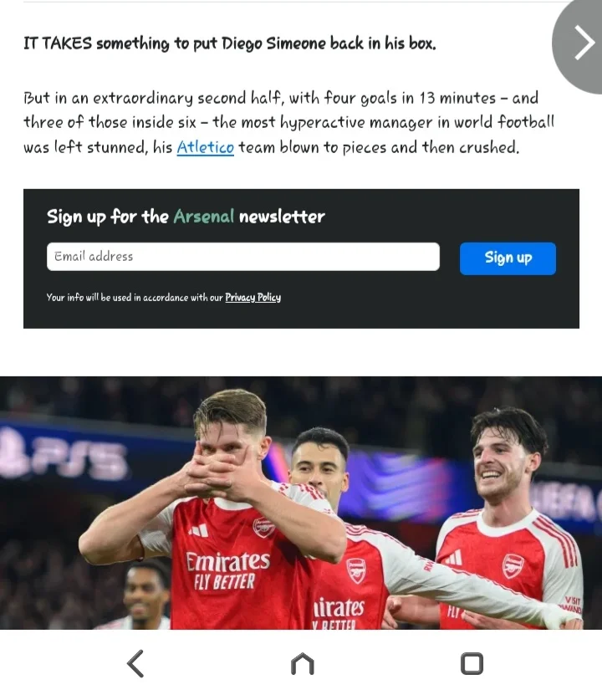Open the Privacy Policy link
The width and height of the screenshot is (602, 700).
[253, 298]
